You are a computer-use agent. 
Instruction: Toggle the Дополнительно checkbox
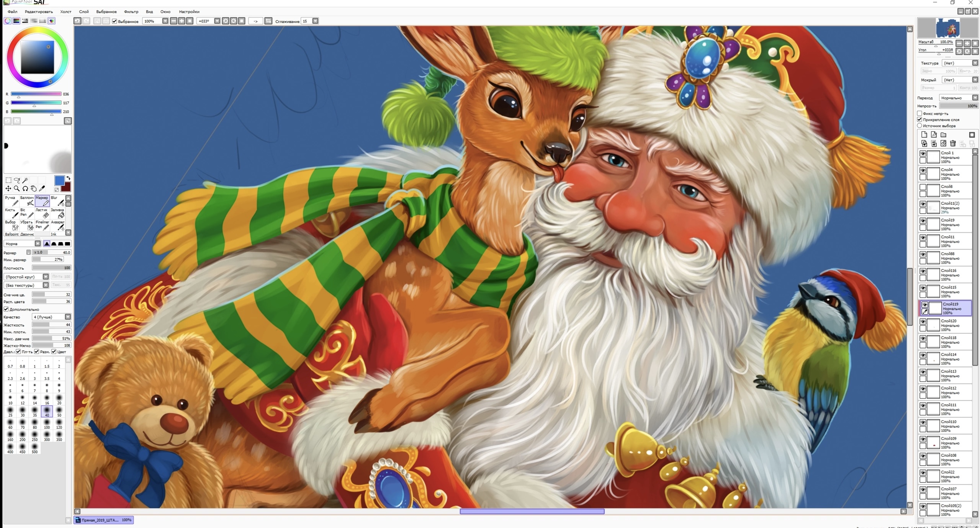6,309
